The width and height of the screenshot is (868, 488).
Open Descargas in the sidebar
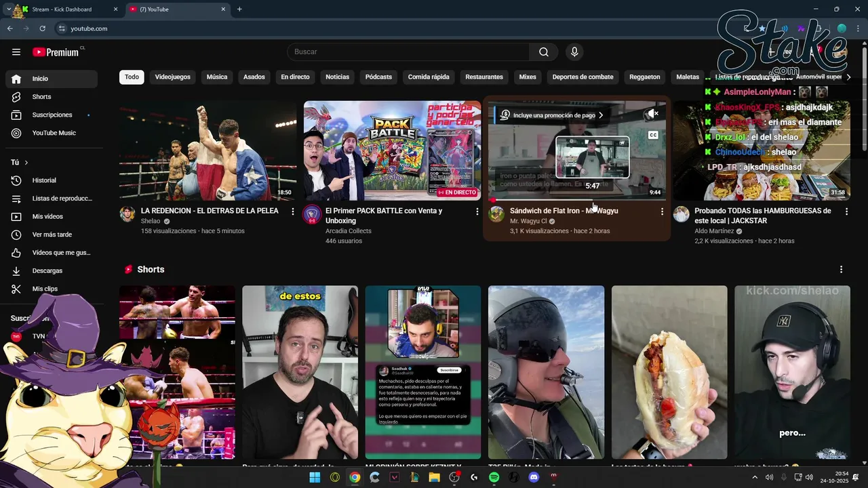(52, 270)
